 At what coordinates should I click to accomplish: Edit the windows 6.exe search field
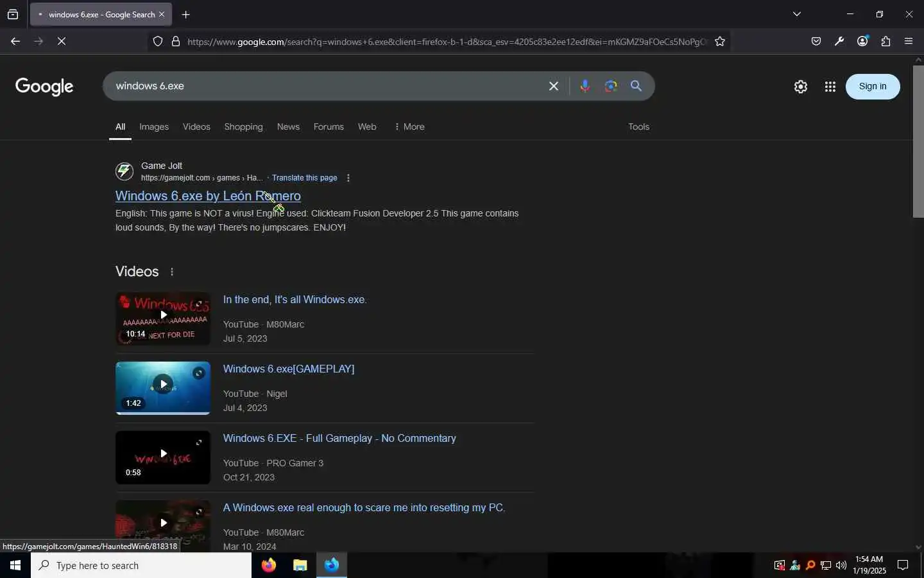(327, 86)
